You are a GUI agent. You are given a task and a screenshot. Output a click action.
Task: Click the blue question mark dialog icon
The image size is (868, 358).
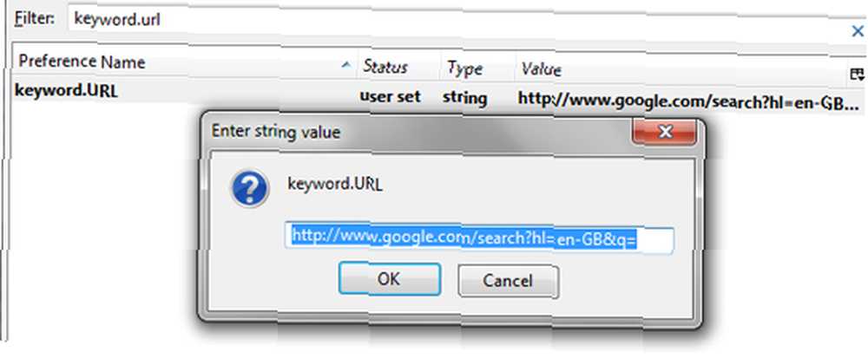pyautogui.click(x=250, y=188)
